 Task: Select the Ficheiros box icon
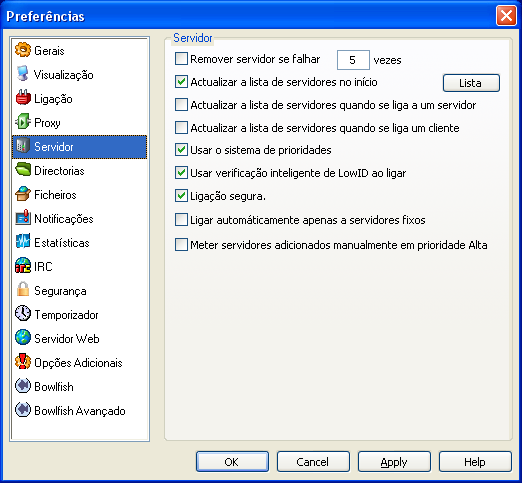click(x=23, y=194)
